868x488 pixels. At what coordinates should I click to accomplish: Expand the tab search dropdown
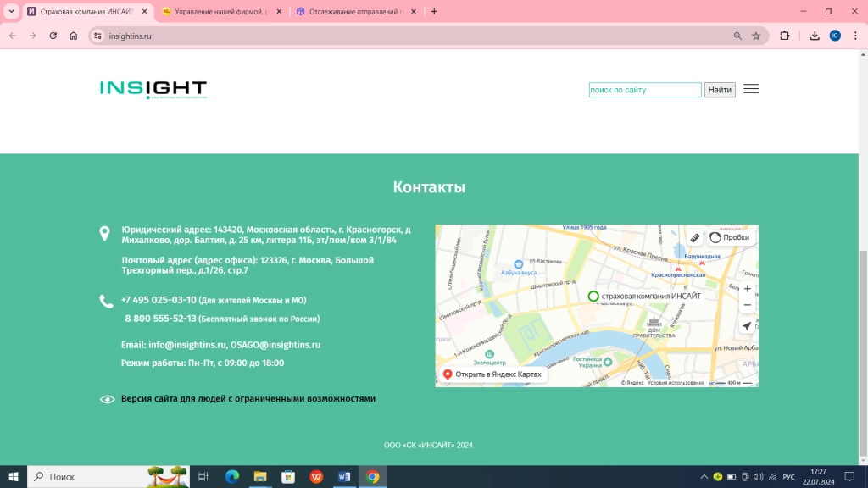[11, 11]
